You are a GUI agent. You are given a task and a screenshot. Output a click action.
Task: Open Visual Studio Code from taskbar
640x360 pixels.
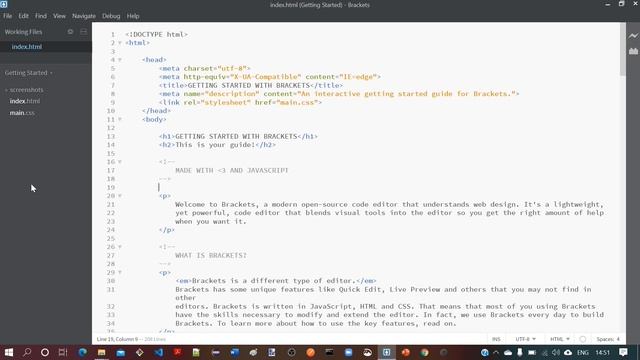point(159,352)
